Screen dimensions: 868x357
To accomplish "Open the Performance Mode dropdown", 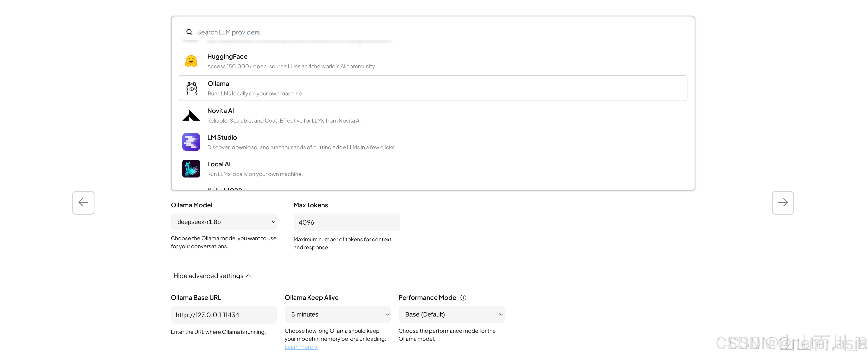I will pos(451,315).
